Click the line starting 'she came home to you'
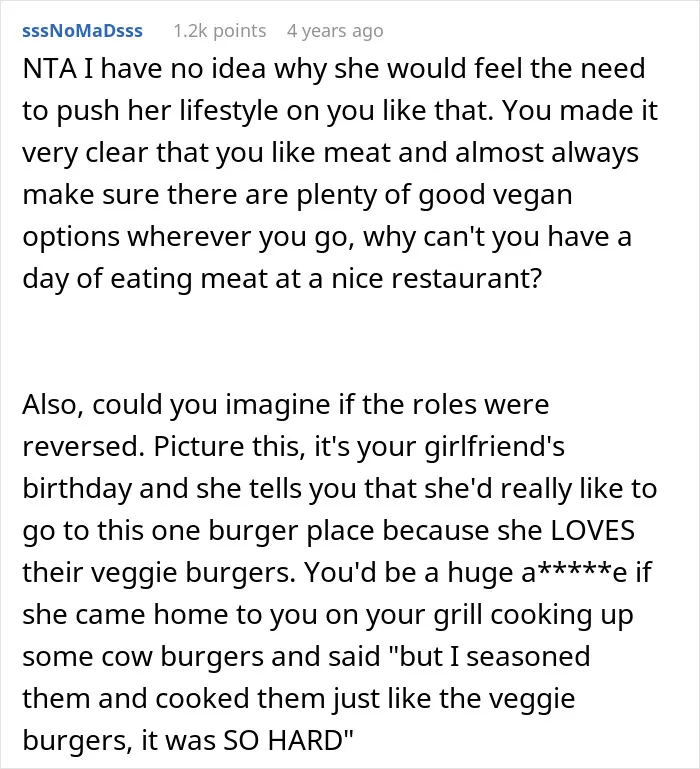 328,615
